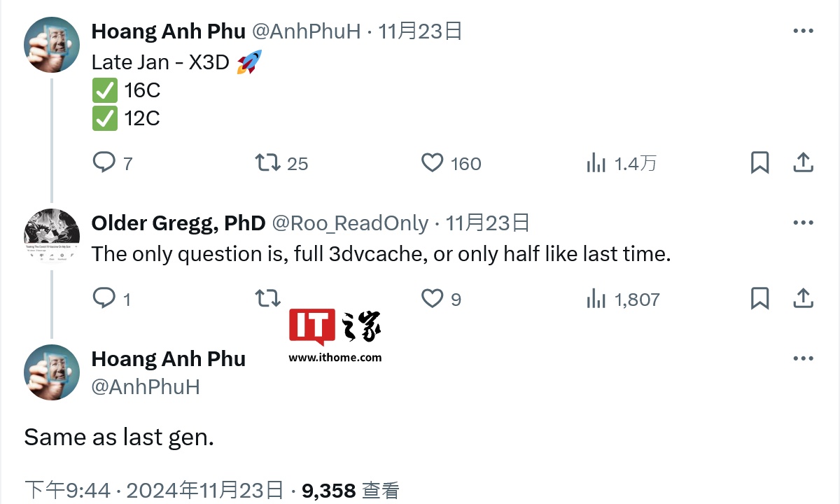Open the @Roo_ReadOnly profile handle
Viewport: 840px width, 504px height.
[349, 223]
